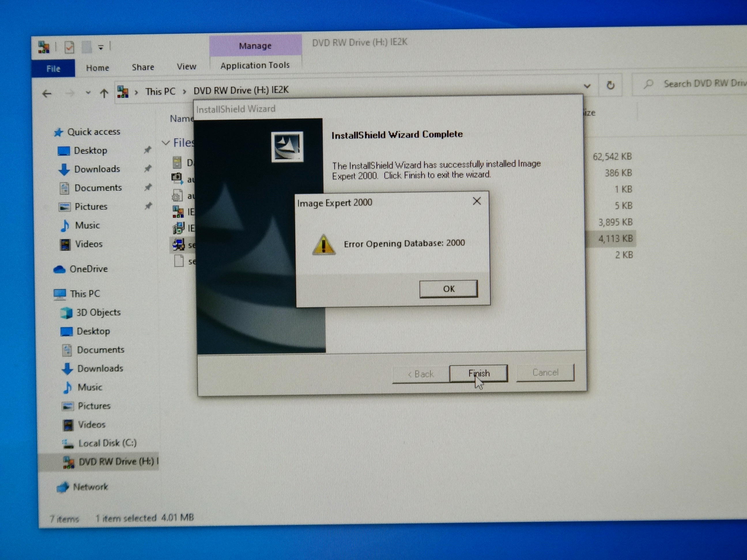Open Pictures under Quick access

[x=91, y=207]
